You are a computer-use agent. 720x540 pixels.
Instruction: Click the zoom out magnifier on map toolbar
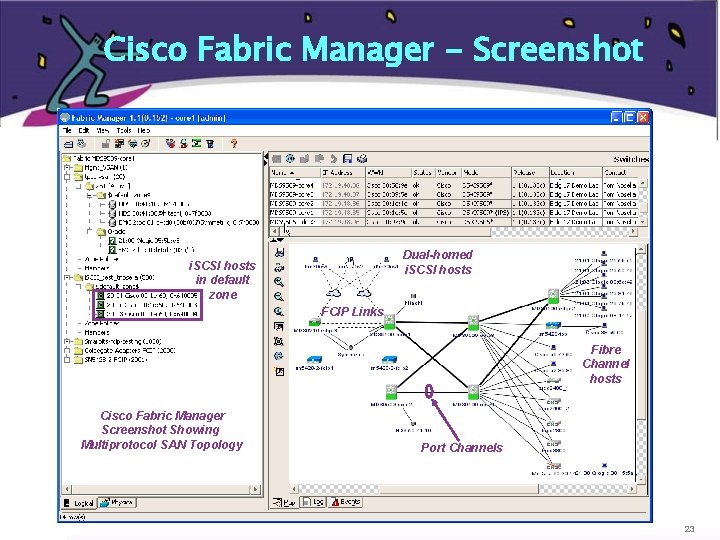(x=279, y=297)
